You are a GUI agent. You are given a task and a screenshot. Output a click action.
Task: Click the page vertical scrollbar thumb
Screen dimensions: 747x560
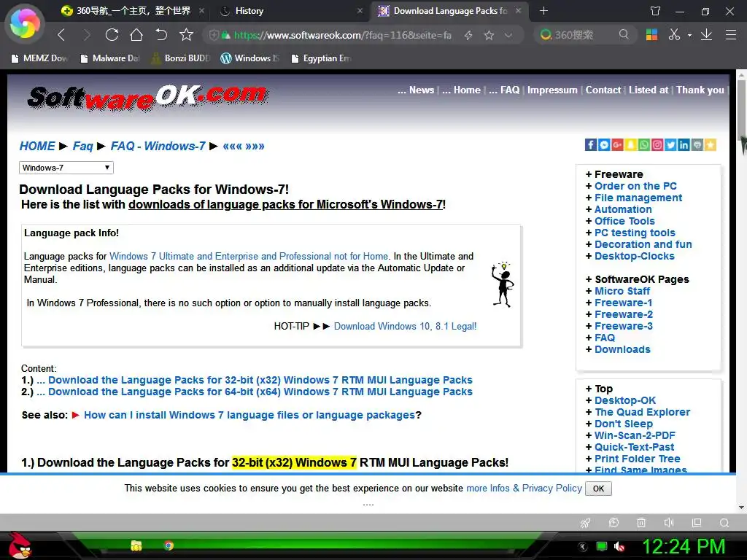coord(742,109)
